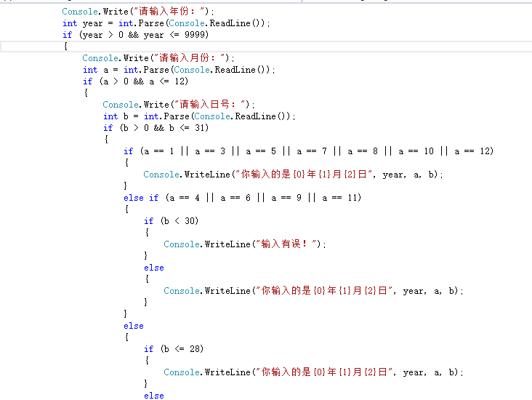Click the line Console.Write("请输入月份：")

pyautogui.click(x=158, y=58)
